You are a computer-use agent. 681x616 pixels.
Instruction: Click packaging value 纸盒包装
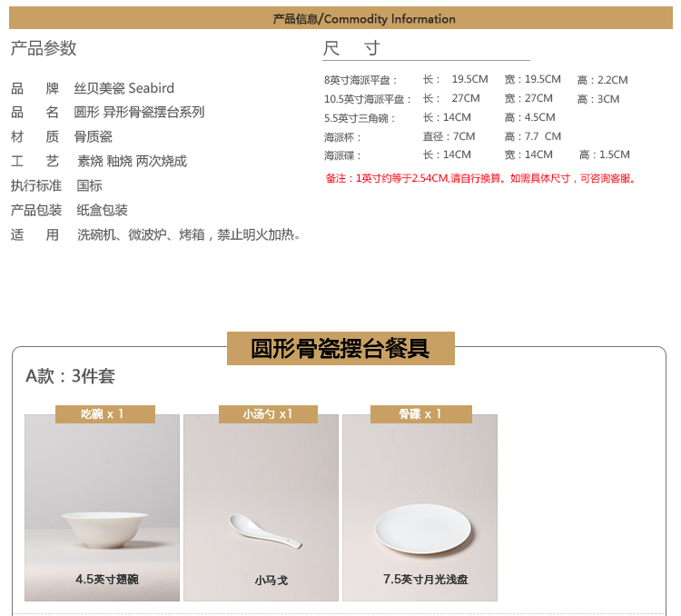point(102,211)
